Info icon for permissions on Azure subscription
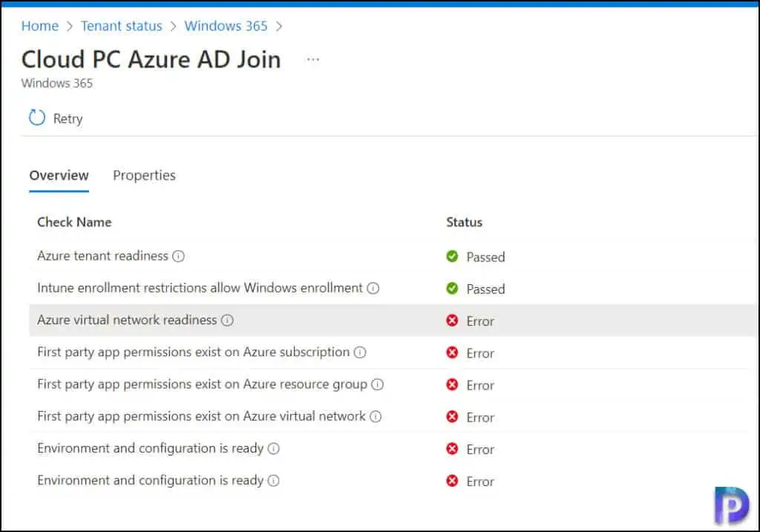 tap(360, 352)
